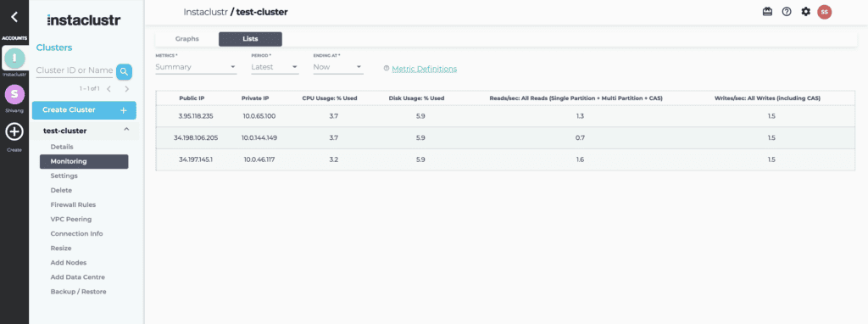This screenshot has height=324, width=868.
Task: Open the Clusters heading link
Action: pyautogui.click(x=54, y=47)
